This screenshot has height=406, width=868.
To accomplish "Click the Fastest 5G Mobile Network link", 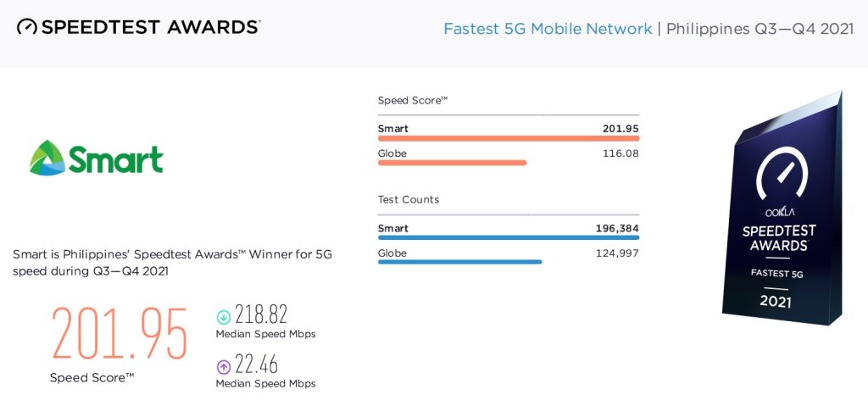I will 548,29.
